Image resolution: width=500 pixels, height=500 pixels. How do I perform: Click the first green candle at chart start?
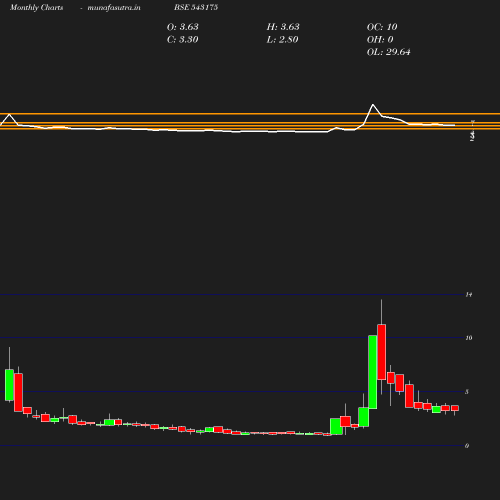point(9,385)
